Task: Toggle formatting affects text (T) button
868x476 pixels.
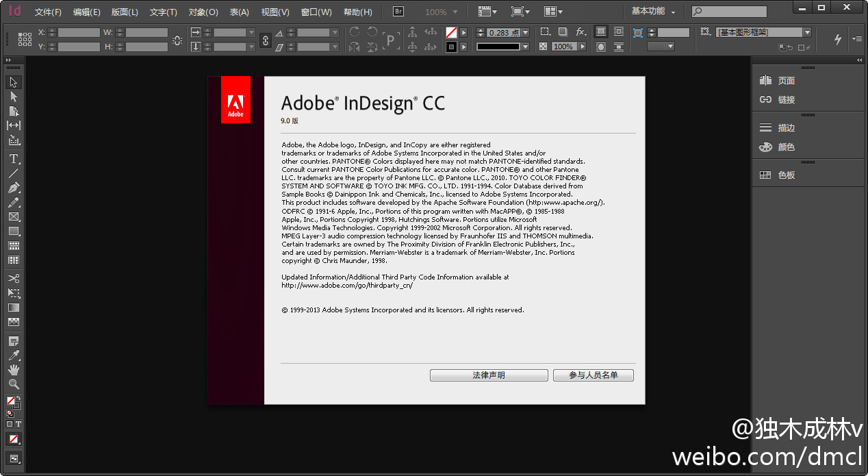Action: tap(18, 425)
